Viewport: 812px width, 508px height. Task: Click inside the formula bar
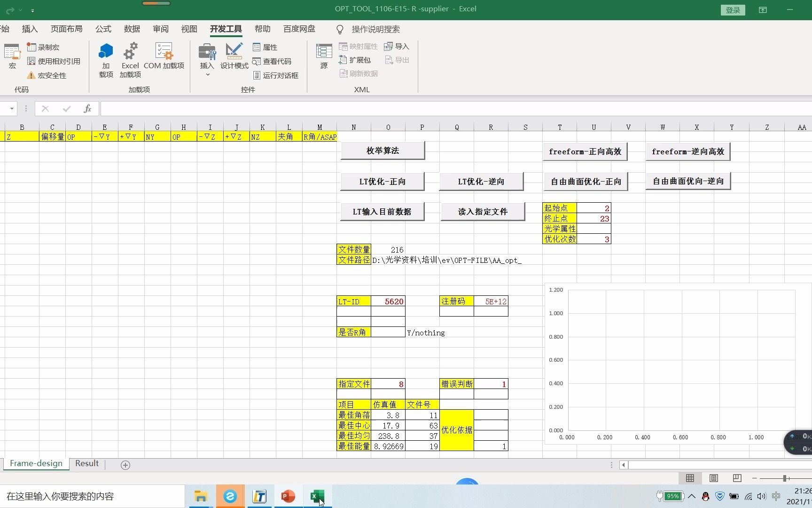(456, 109)
